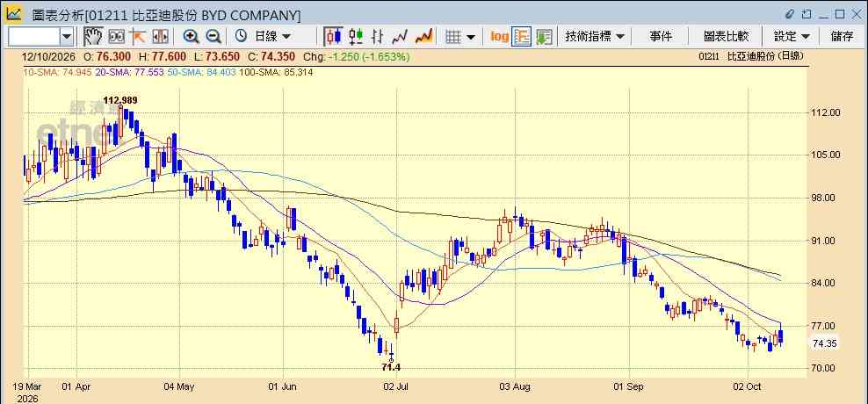Click the 112.00 price axis label
This screenshot has width=868, height=404.
[827, 112]
